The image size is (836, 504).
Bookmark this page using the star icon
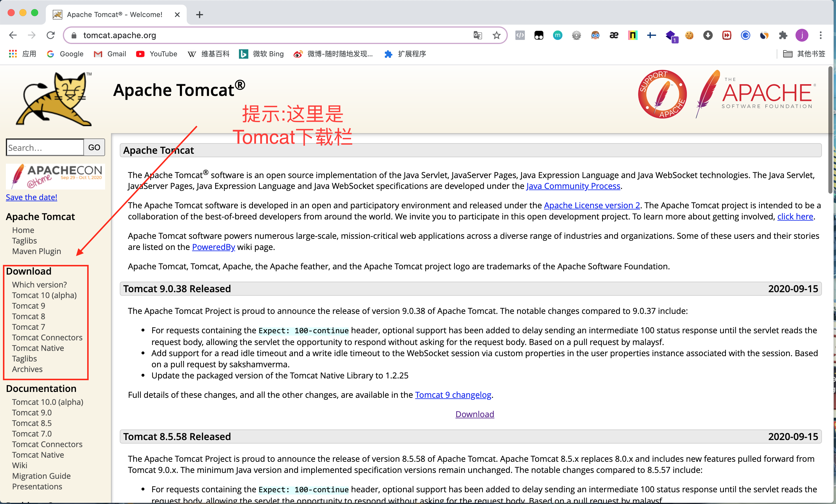pos(496,35)
